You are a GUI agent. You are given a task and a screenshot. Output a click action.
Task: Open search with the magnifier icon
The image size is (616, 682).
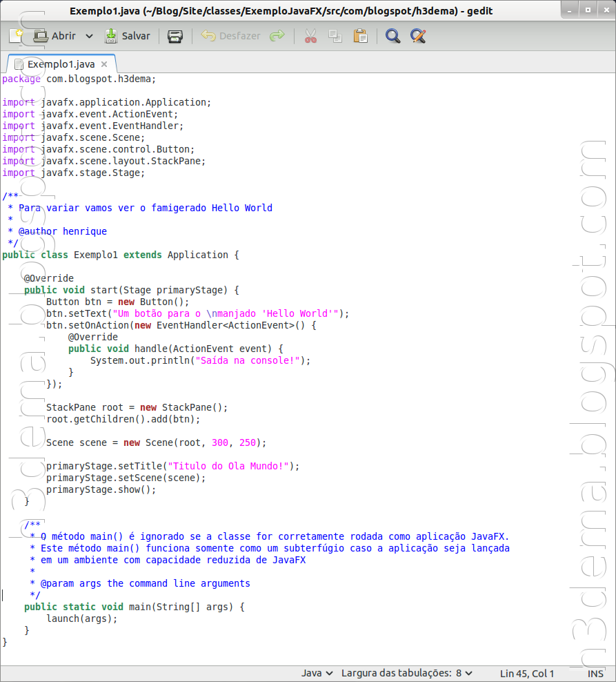393,36
